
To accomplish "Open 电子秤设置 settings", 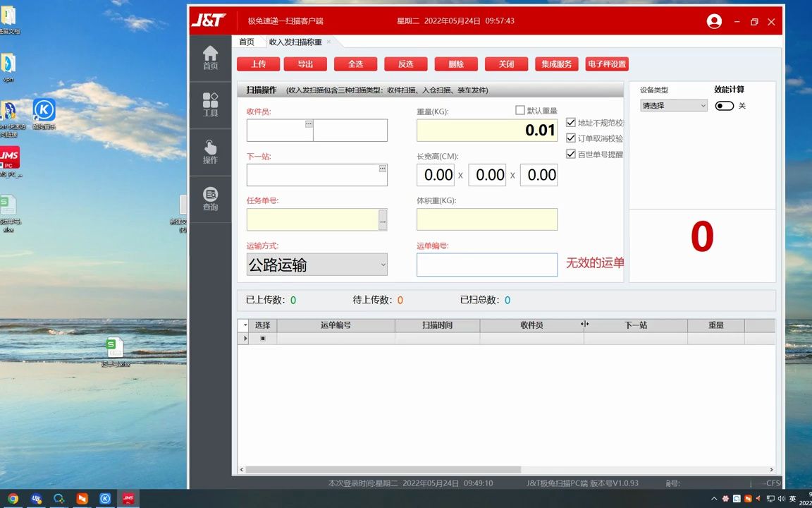I will [x=606, y=64].
